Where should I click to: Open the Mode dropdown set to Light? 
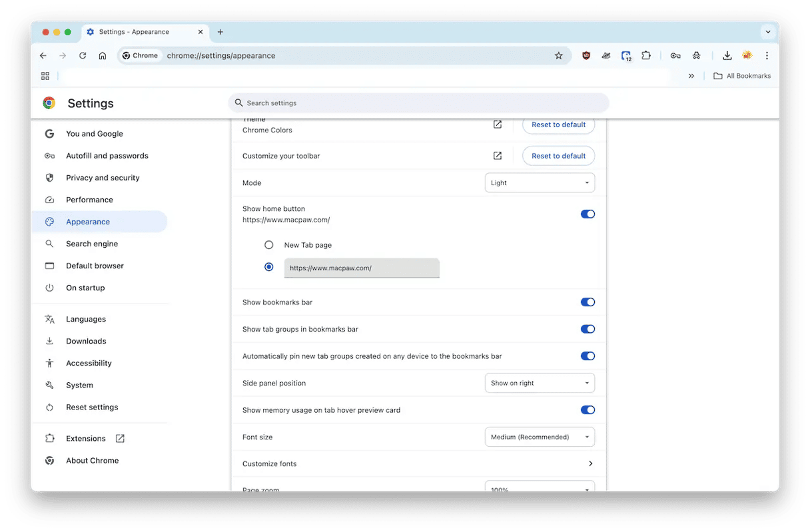point(540,183)
